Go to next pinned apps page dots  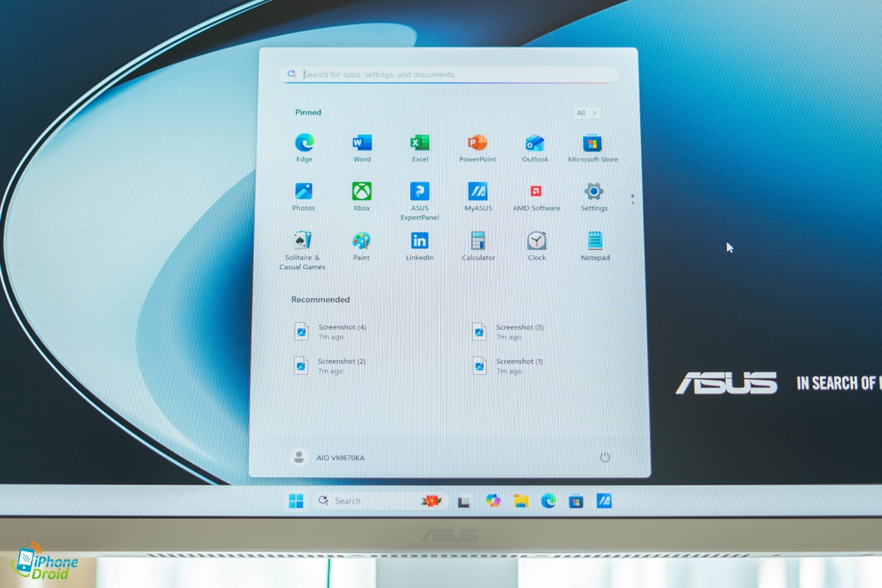[x=632, y=198]
